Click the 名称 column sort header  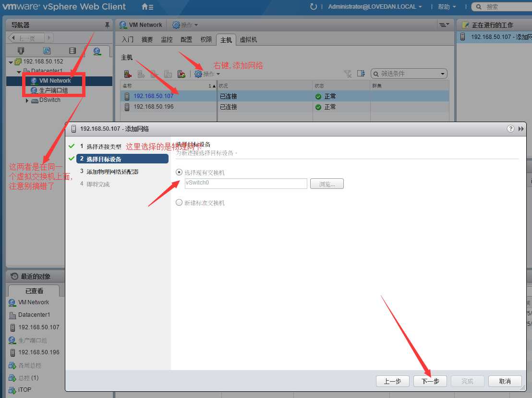coord(169,86)
